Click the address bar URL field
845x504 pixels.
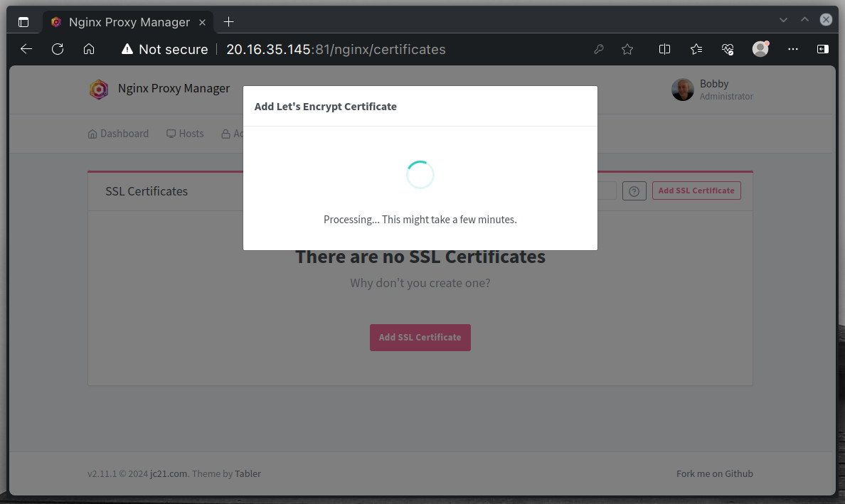[x=336, y=49]
